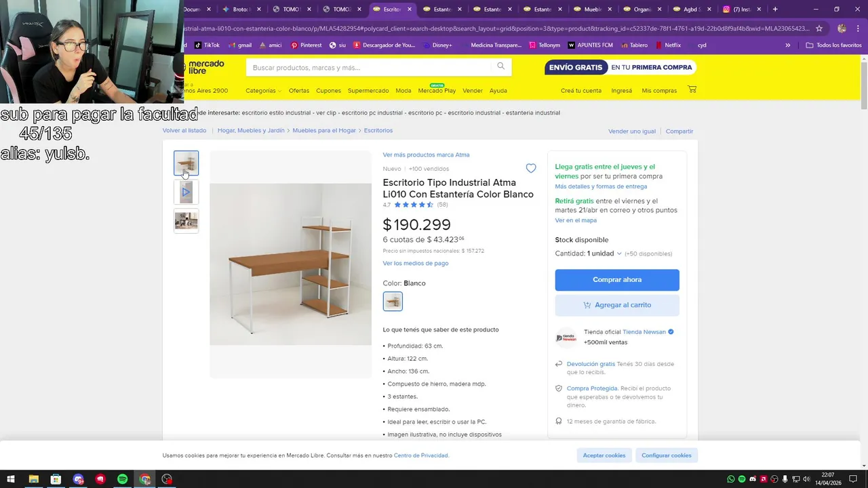Select the video thumbnail in gallery
Viewport: 868px width, 488px height.
tap(186, 192)
